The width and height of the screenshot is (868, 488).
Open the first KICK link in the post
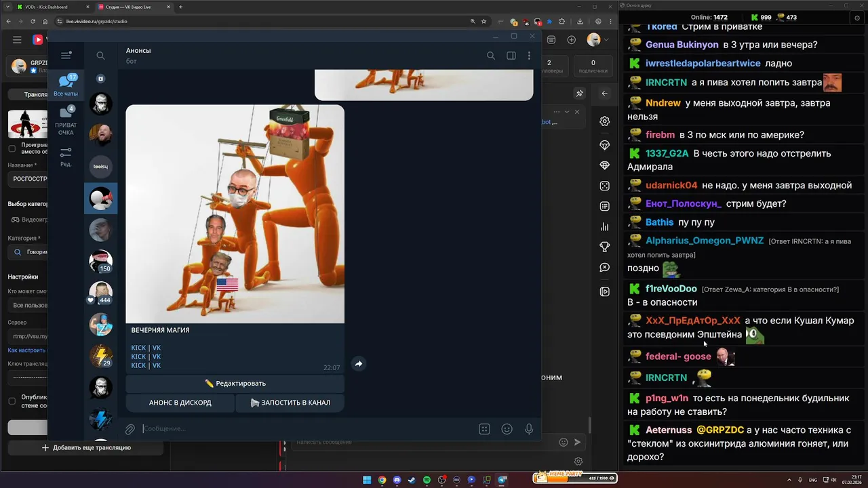(x=138, y=348)
